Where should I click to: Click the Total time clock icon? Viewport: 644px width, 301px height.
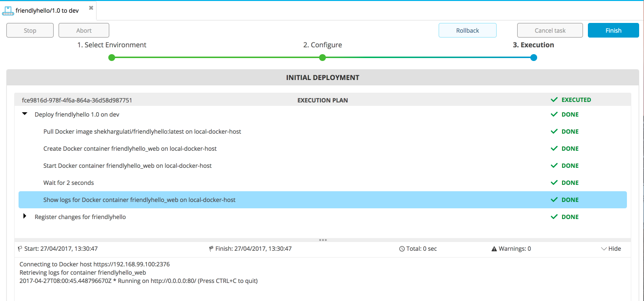point(402,249)
